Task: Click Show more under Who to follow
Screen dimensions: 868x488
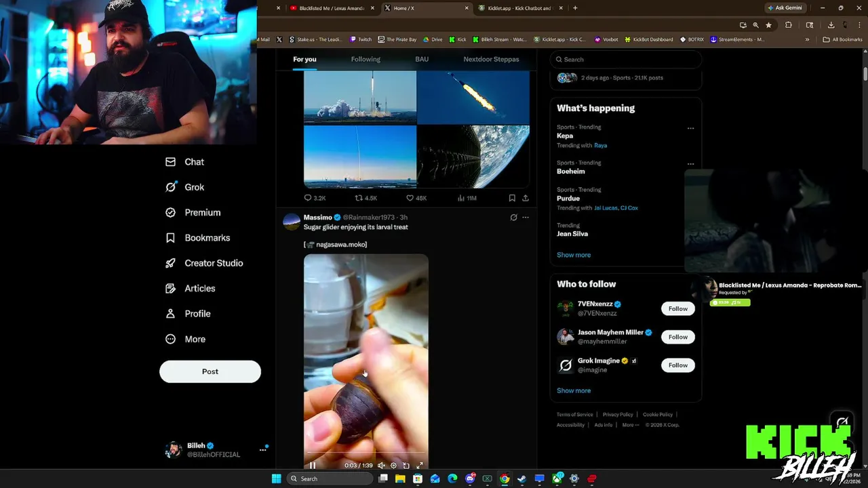Action: click(574, 390)
